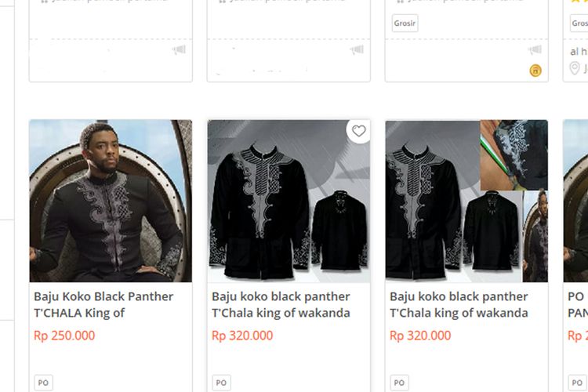The width and height of the screenshot is (588, 392).
Task: Click the megaphone icon on the first top card
Action: coord(179,50)
